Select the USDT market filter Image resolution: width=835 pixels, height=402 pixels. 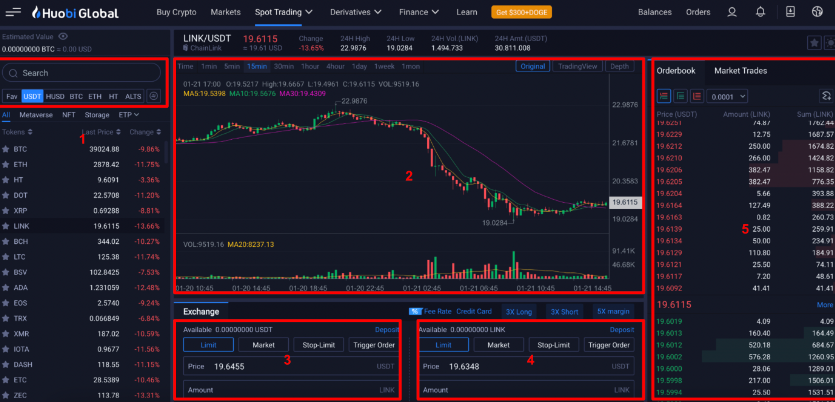pos(32,96)
